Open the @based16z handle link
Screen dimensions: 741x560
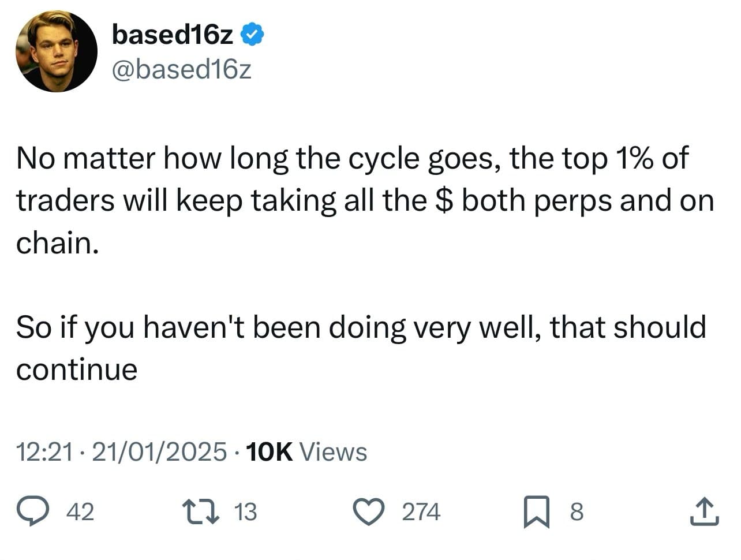click(x=181, y=69)
